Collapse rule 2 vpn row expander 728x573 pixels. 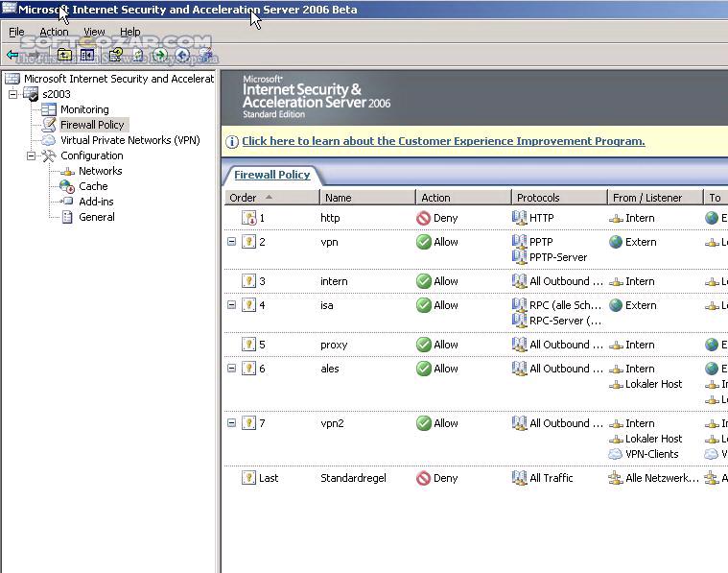point(232,242)
